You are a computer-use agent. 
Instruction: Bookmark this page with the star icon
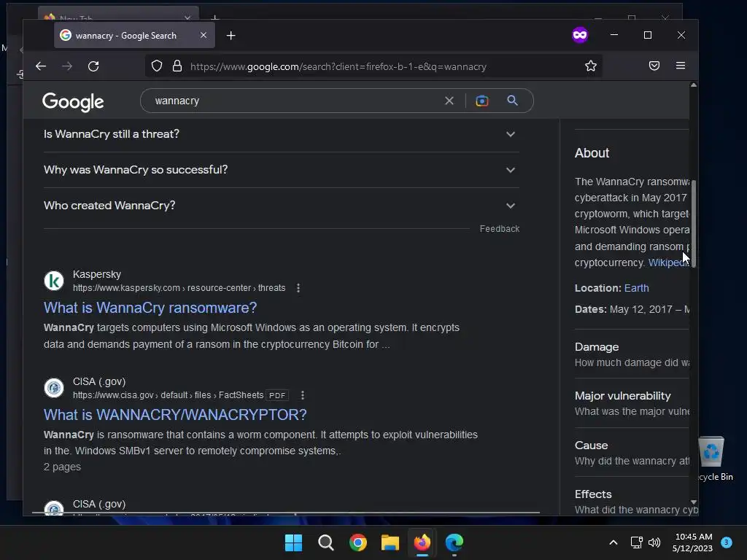coord(591,66)
